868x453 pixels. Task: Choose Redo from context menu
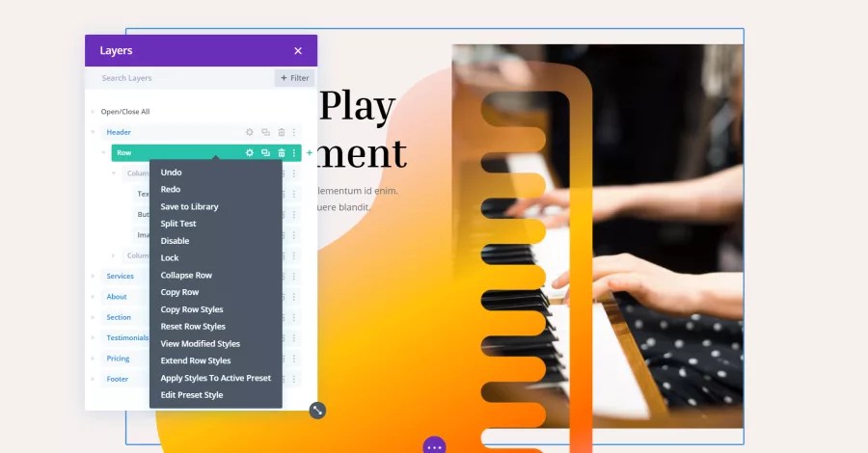[x=171, y=189]
